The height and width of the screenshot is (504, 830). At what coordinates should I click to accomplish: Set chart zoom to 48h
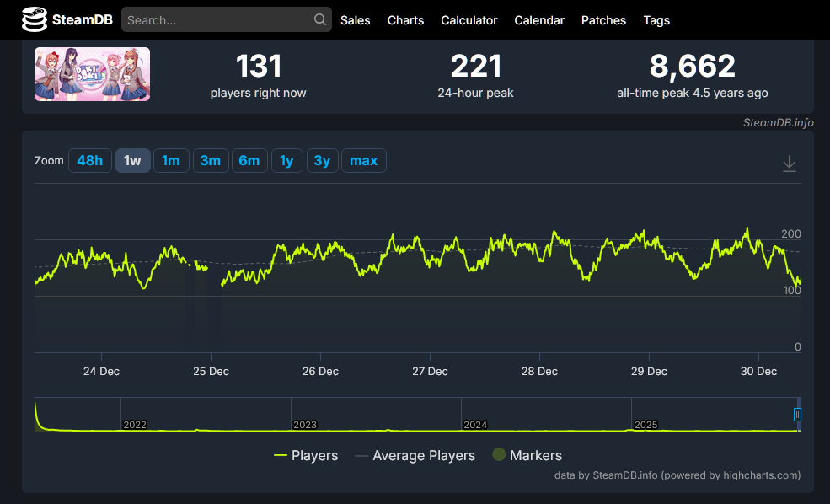90,160
